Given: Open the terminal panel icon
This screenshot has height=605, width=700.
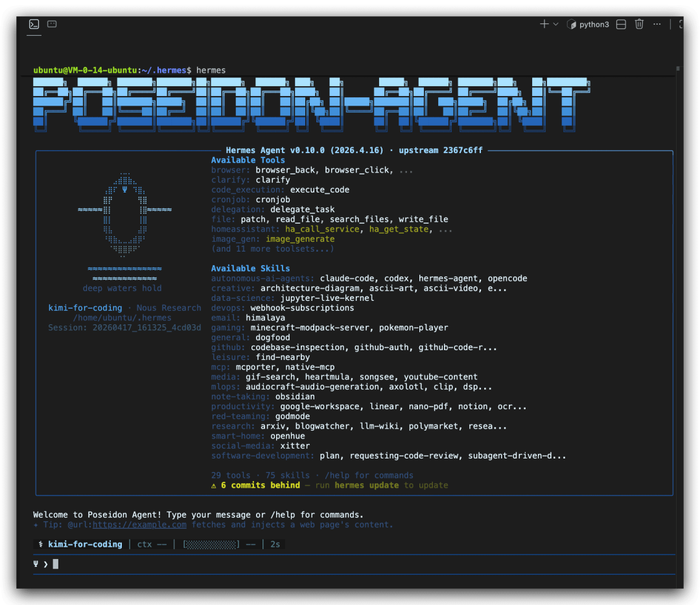Looking at the screenshot, I should 34,24.
